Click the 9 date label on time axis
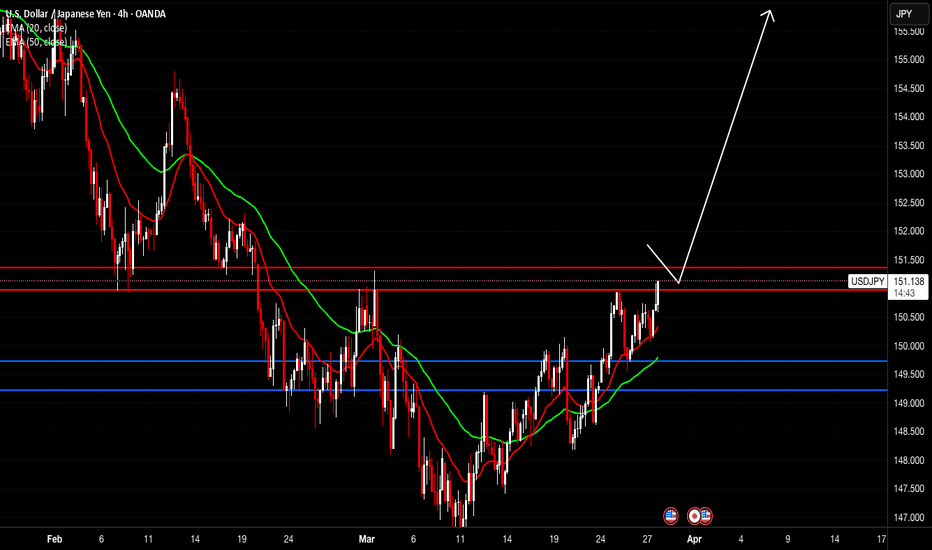The width and height of the screenshot is (932, 550). 788,539
